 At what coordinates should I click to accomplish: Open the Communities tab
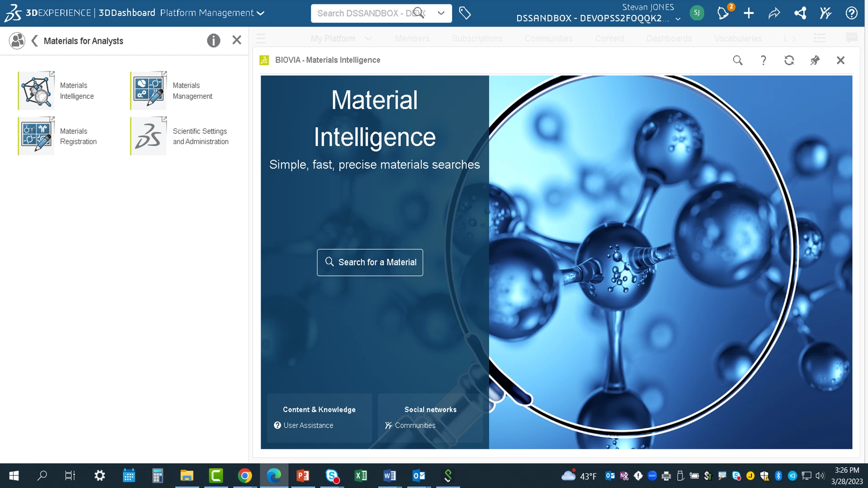point(548,39)
